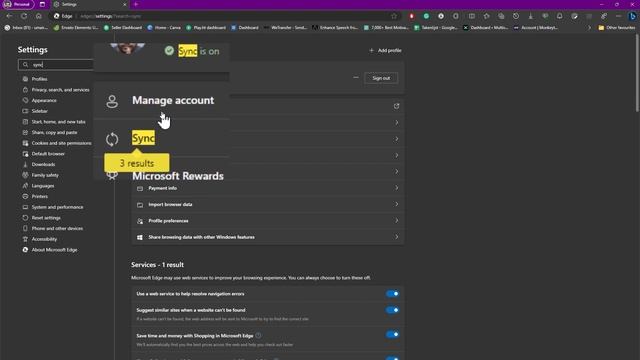Reload the page with the refresh icon

point(24,16)
